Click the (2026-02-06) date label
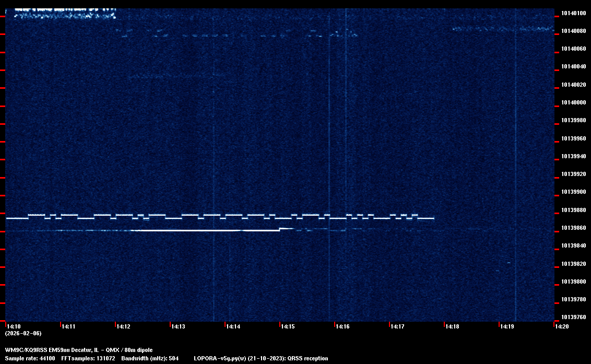This screenshot has height=364, width=591. (23, 333)
